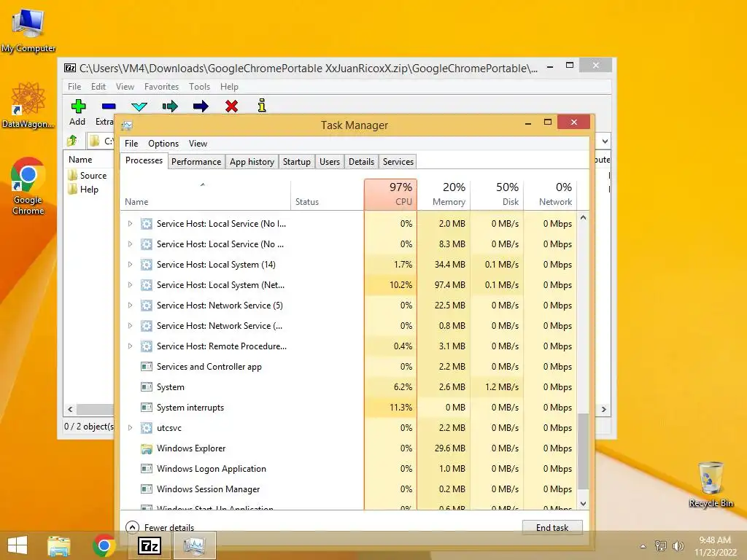
Task: Click the blue Extract icon in 7-Zip
Action: pyautogui.click(x=109, y=106)
